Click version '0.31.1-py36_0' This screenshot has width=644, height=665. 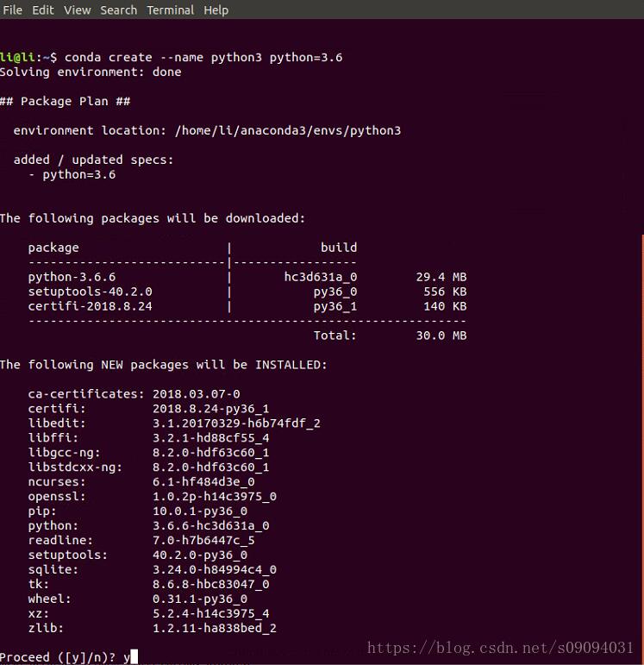(x=200, y=599)
